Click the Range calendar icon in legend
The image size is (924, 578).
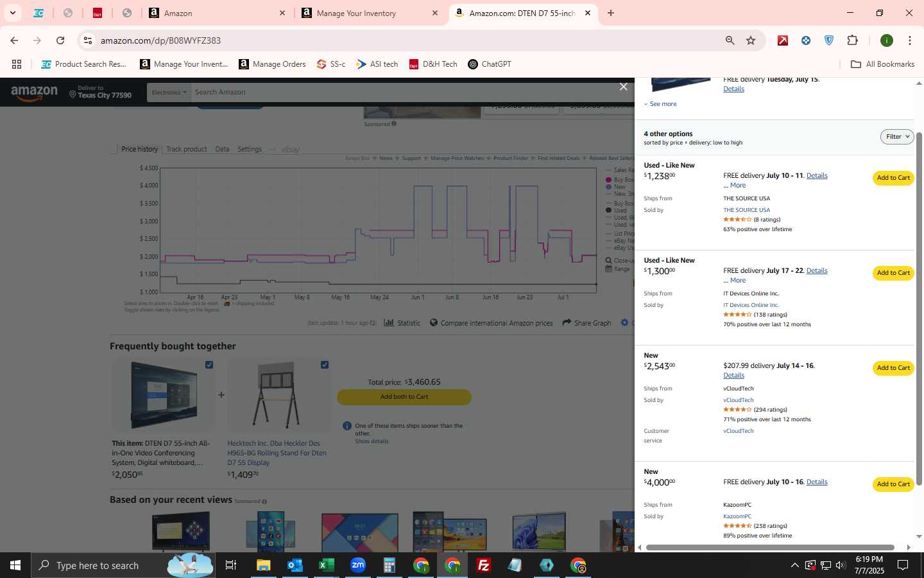tap(608, 269)
